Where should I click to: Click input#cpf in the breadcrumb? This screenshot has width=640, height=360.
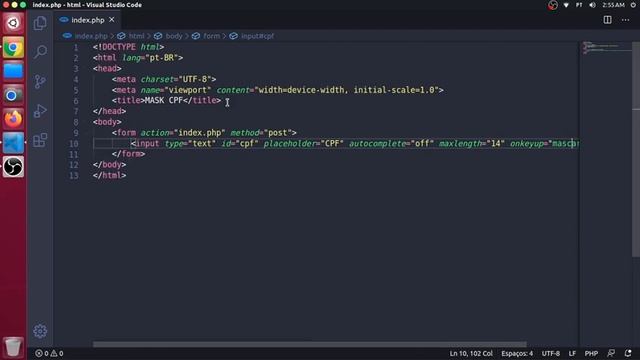[257, 36]
